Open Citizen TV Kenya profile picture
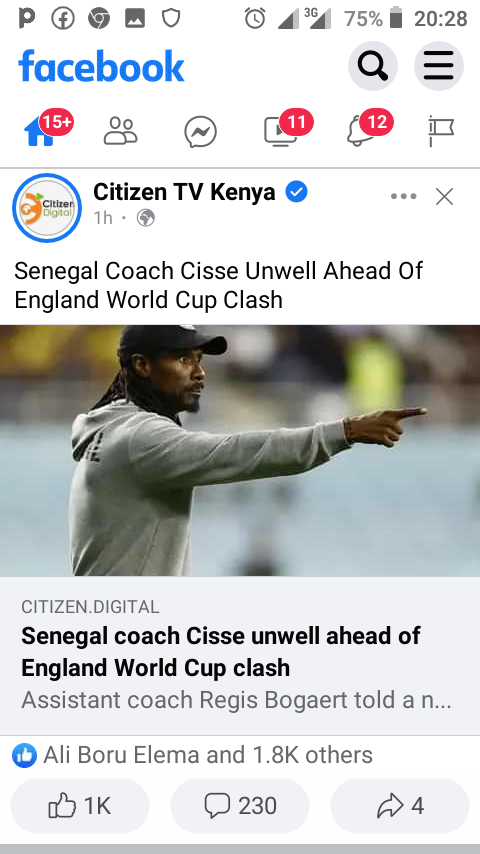 tap(47, 208)
